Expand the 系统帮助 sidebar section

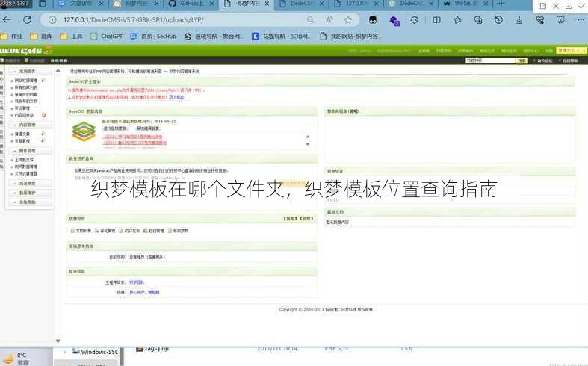[31, 202]
